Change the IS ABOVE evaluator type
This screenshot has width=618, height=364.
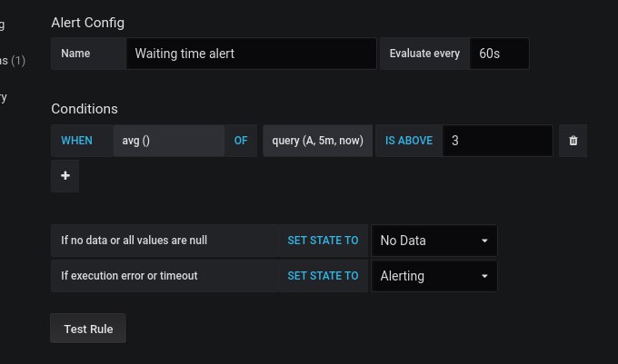(x=409, y=141)
